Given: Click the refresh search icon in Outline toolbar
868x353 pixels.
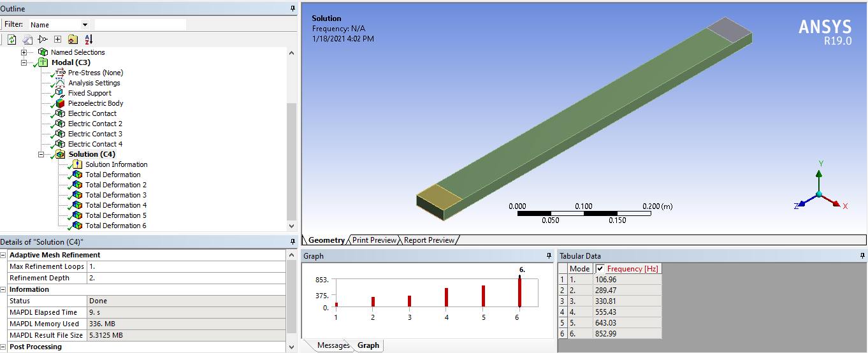Looking at the screenshot, I should point(12,40).
